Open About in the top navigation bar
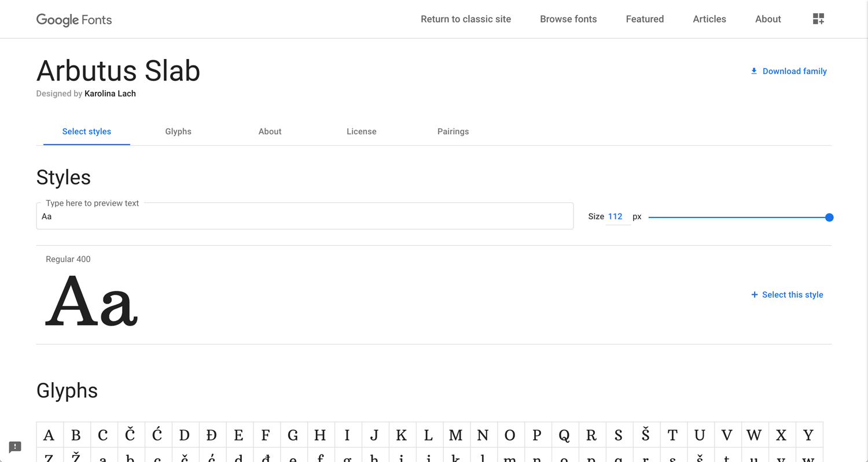Viewport: 868px width, 462px height. click(x=768, y=19)
